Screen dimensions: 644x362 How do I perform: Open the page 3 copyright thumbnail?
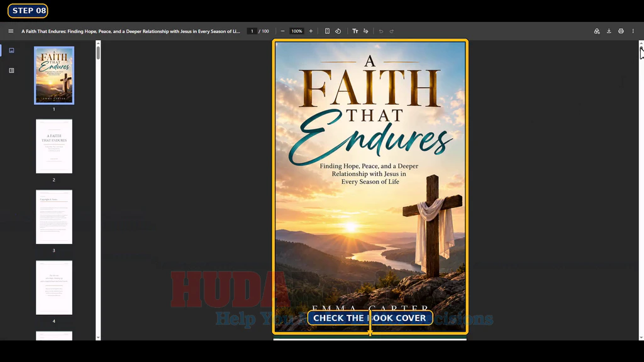pos(54,217)
